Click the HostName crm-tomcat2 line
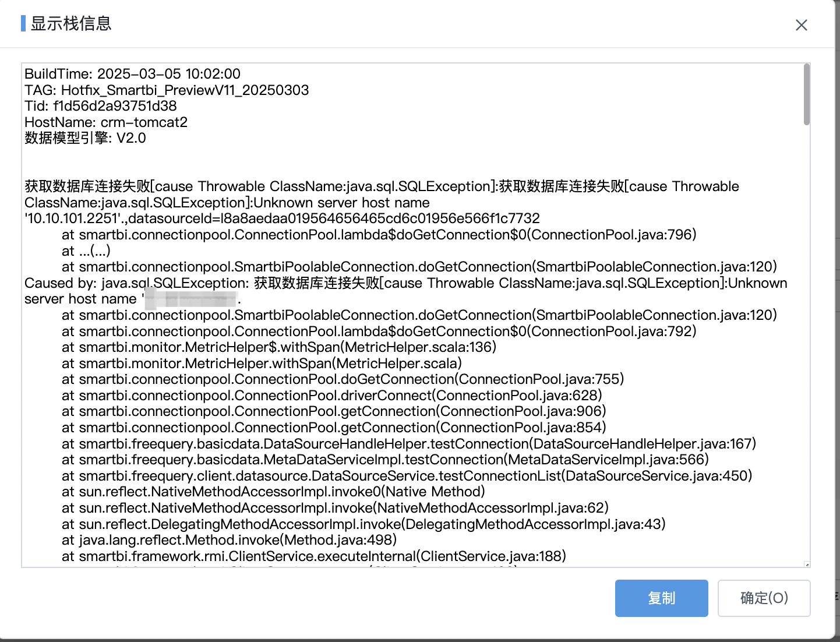The image size is (840, 642). (106, 122)
